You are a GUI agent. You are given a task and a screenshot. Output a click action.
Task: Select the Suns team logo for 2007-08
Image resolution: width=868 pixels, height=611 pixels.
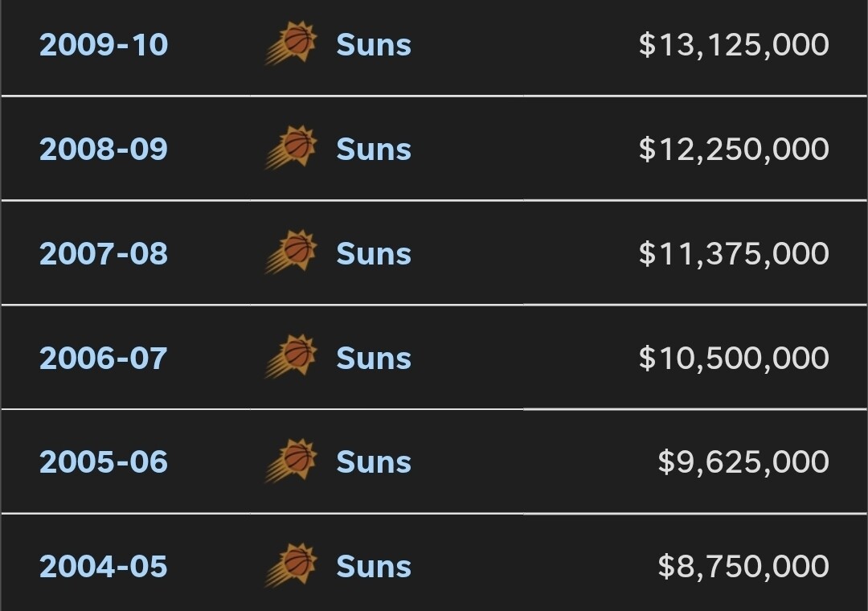293,252
